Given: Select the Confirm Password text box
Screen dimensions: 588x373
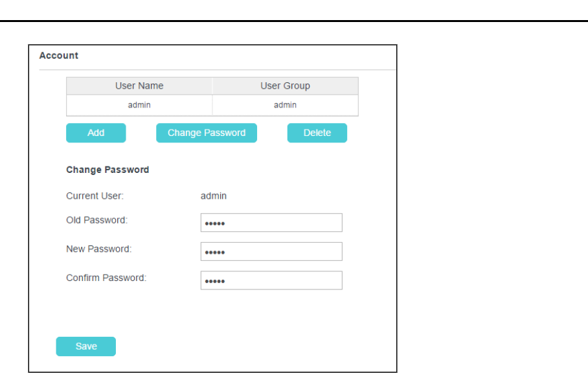Looking at the screenshot, I should (271, 280).
